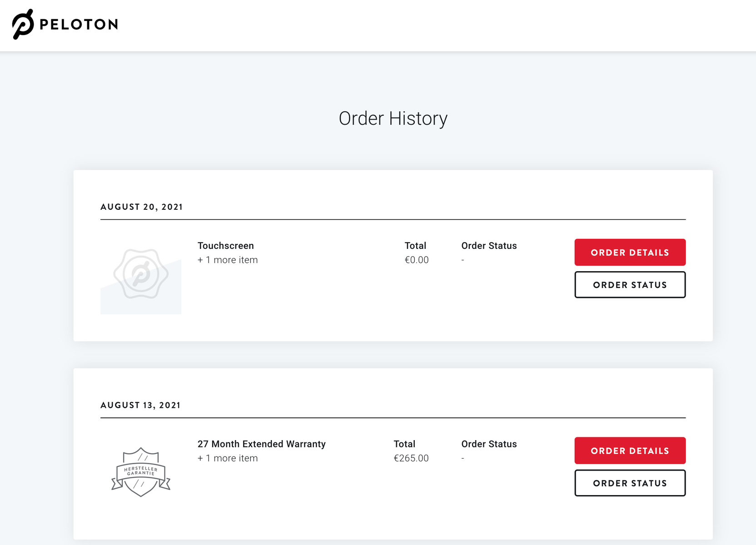Click '+ 1 more item' under Touchscreen
This screenshot has height=545, width=756.
[227, 260]
